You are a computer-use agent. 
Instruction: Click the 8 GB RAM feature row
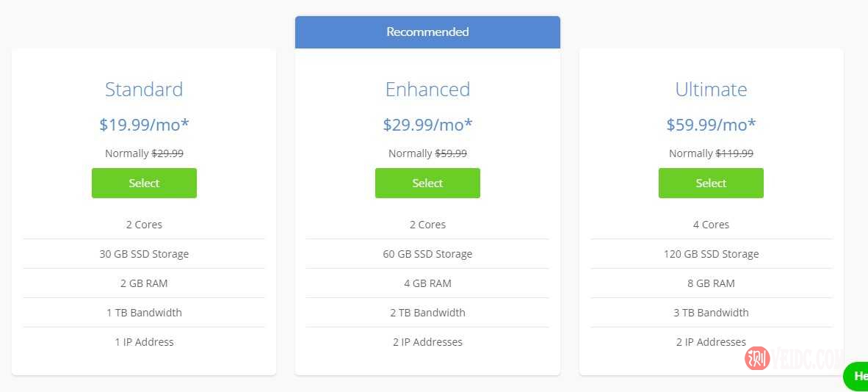click(x=711, y=283)
